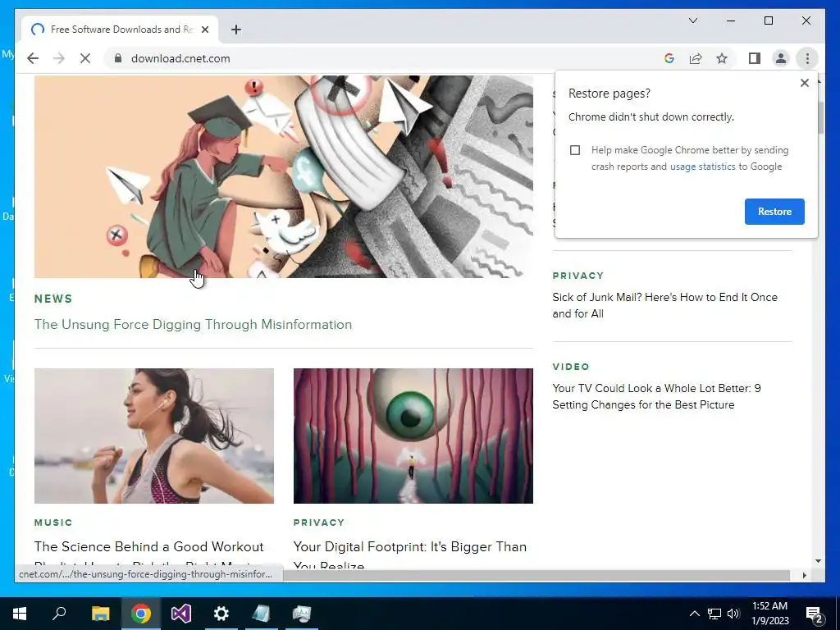
Task: Open Your Digital Footprint article link
Action: (410, 555)
